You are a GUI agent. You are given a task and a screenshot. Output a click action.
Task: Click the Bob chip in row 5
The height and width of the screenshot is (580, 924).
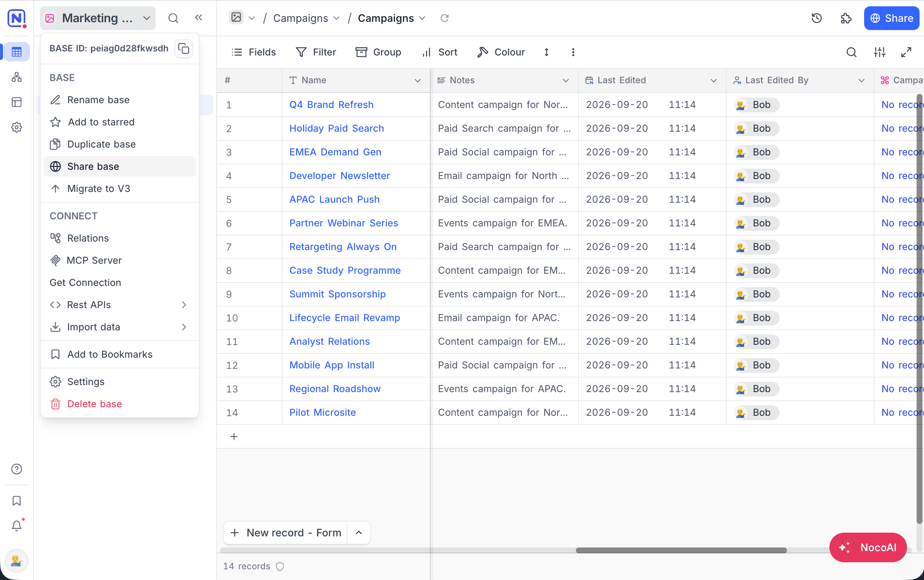(756, 199)
